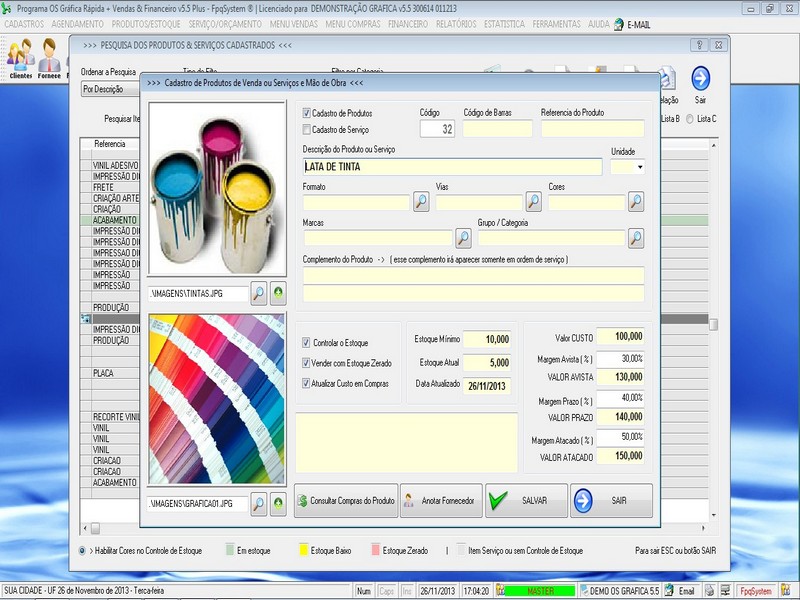The height and width of the screenshot is (600, 800).
Task: Click the search icon next to Vias field
Action: 534,202
